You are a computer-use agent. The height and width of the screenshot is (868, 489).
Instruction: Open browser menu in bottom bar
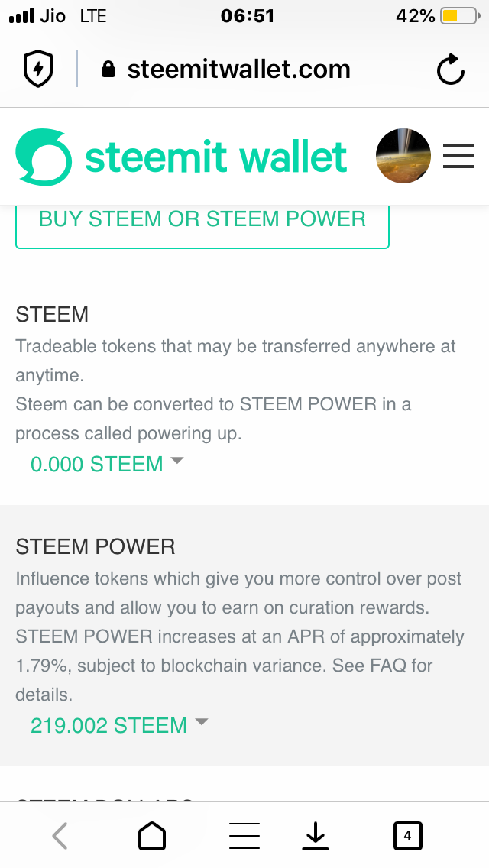tap(244, 836)
